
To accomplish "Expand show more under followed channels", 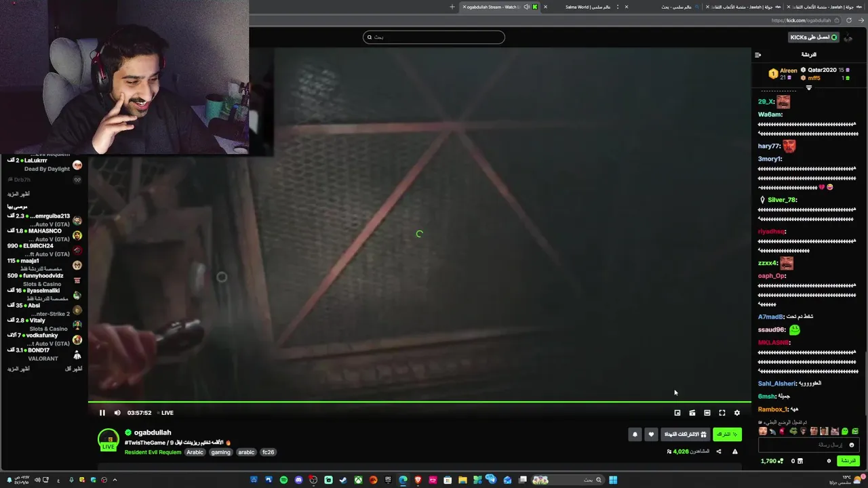I will [x=18, y=194].
